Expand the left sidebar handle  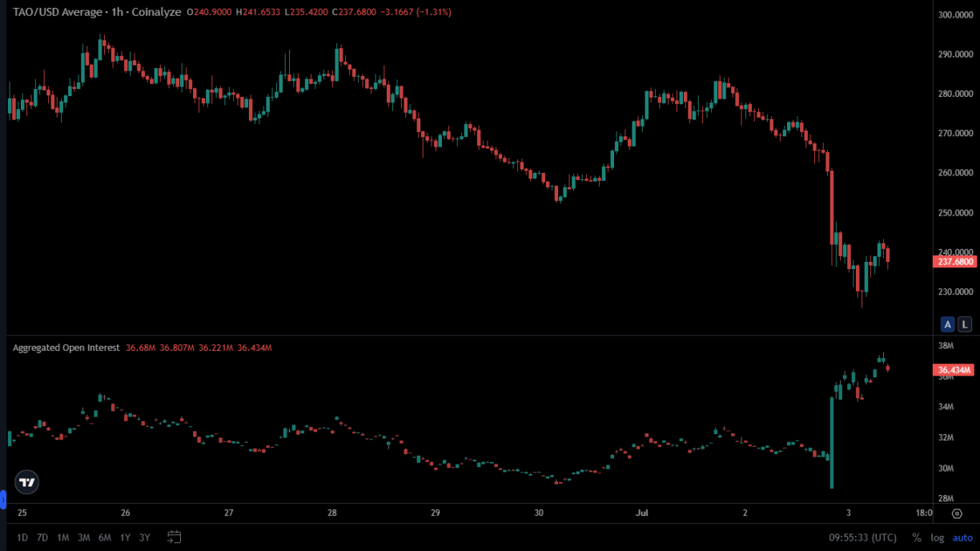2,501
